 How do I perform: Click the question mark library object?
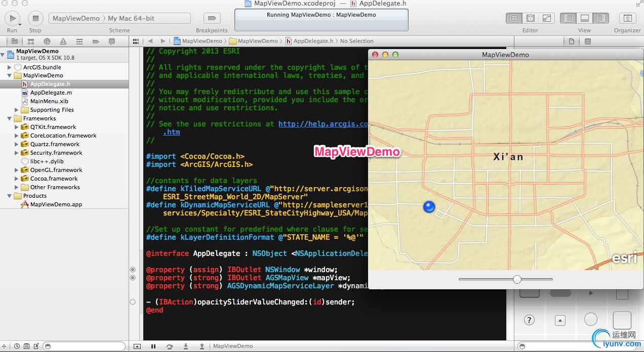tap(529, 320)
